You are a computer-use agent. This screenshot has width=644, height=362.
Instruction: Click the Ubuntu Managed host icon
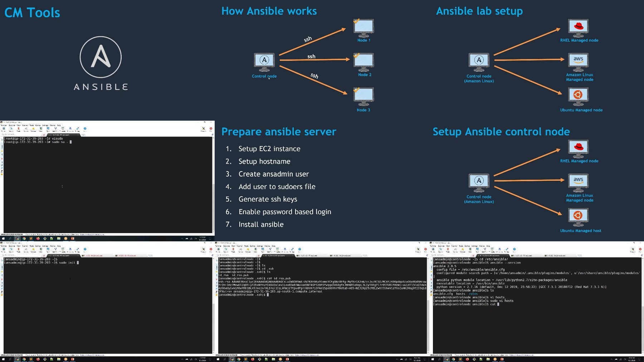(x=578, y=217)
